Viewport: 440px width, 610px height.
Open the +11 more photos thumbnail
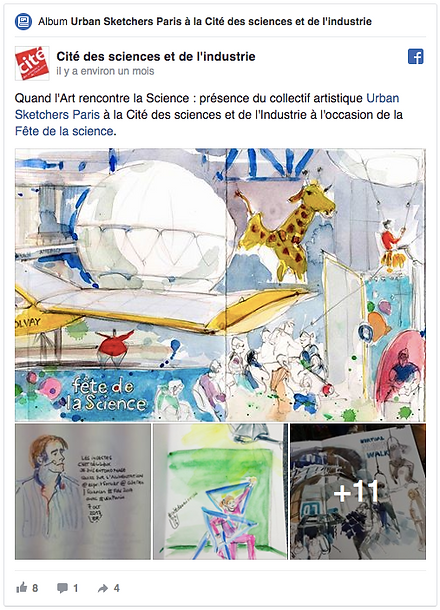[358, 492]
